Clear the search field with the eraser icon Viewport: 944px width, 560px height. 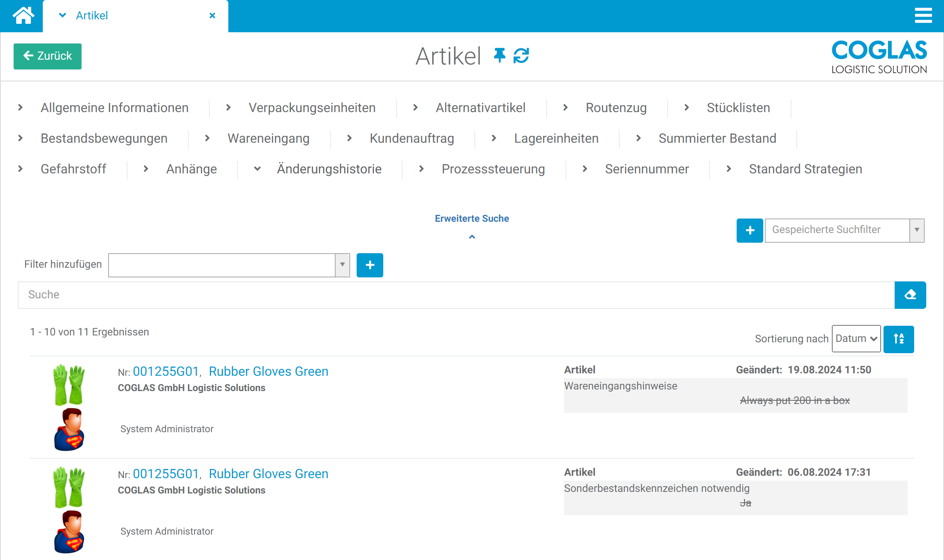click(x=910, y=295)
